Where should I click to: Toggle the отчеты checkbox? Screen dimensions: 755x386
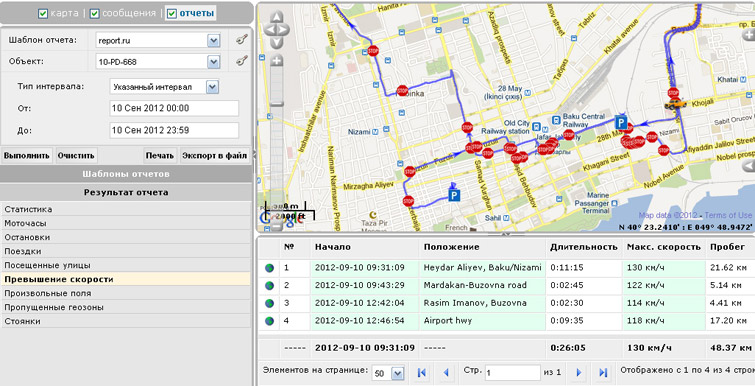172,13
